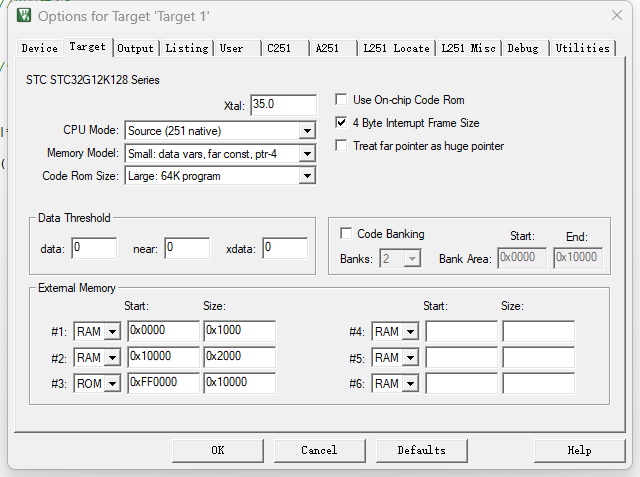Viewport: 640px width, 477px height.
Task: Click the xdata threshold input field
Action: [285, 248]
